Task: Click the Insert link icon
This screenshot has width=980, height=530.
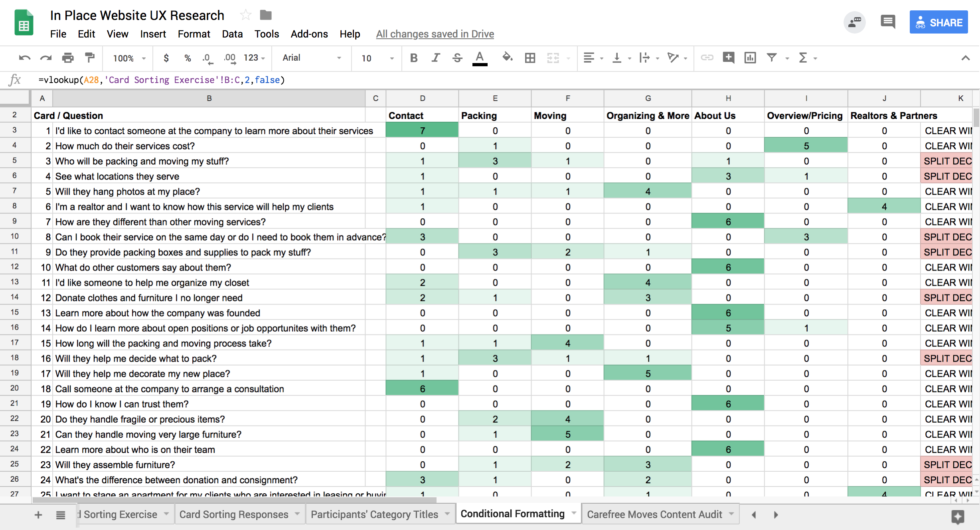Action: coord(707,58)
